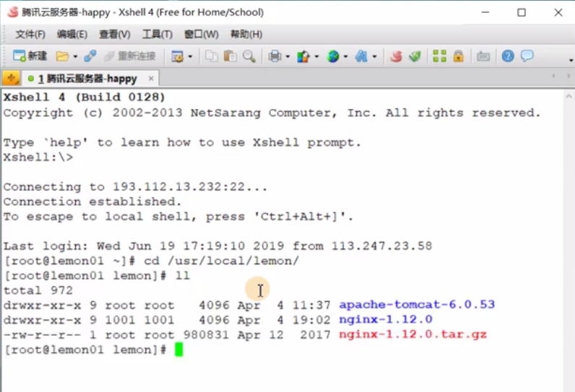Viewport: 575px width, 392px height.
Task: Click the blue nginx-1.12.0 directory name
Action: (386, 320)
